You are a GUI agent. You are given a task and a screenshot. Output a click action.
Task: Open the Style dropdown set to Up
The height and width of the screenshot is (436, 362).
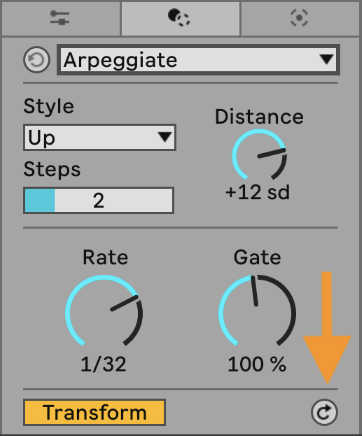tap(99, 137)
